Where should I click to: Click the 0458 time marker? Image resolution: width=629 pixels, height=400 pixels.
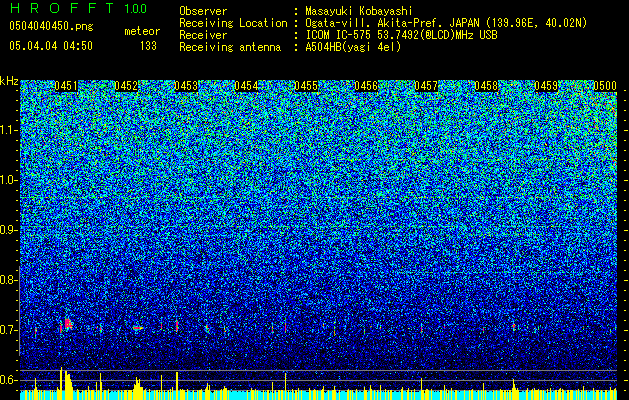pos(486,86)
